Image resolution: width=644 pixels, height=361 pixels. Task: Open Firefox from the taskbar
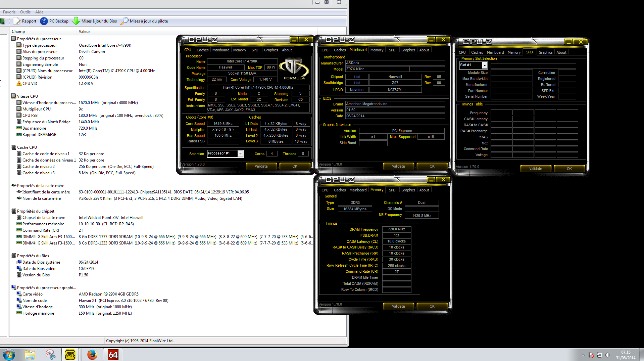coord(92,355)
